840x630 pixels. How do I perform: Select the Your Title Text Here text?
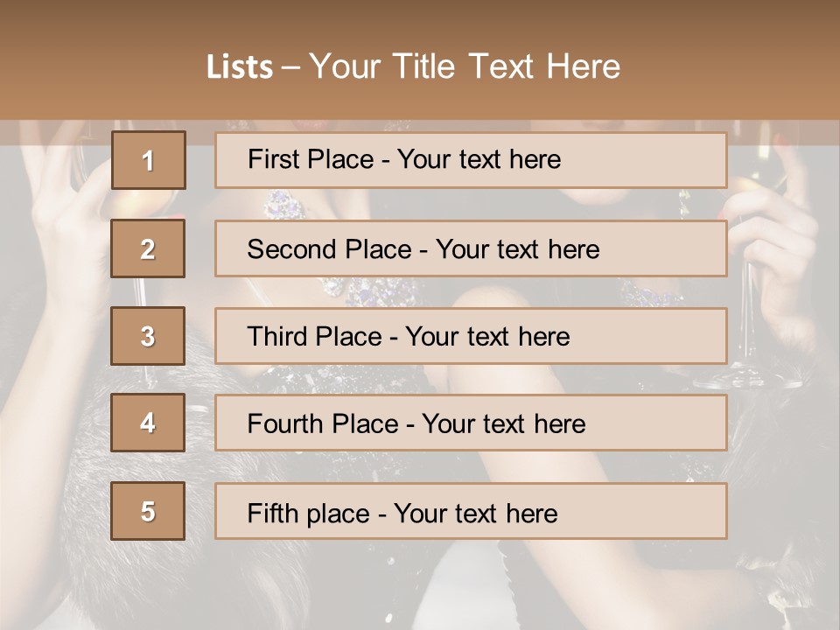point(465,66)
